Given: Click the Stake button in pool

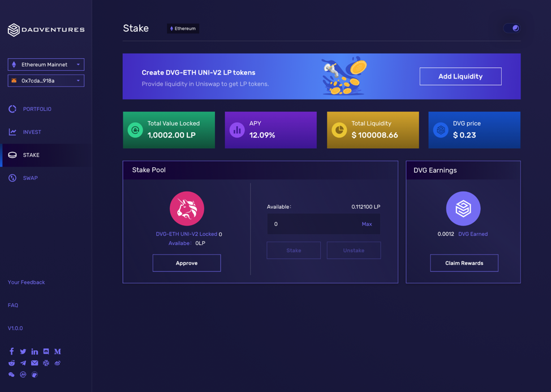Looking at the screenshot, I should [x=294, y=251].
